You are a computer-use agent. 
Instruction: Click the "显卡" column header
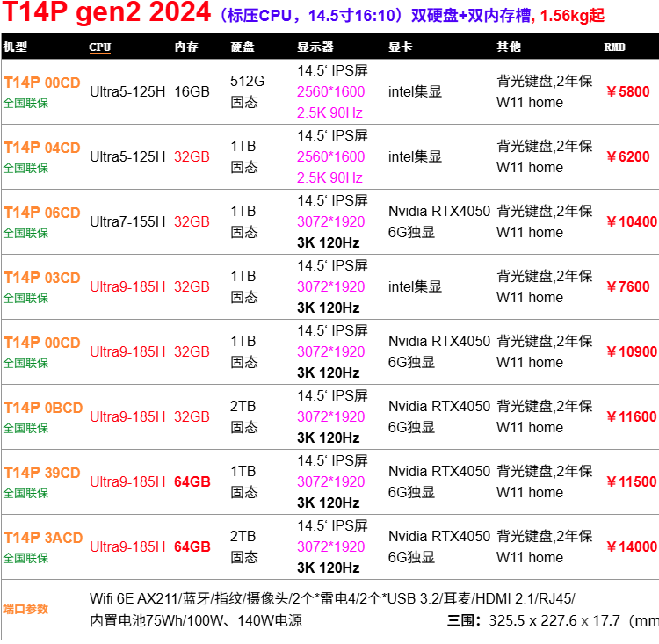(400, 47)
